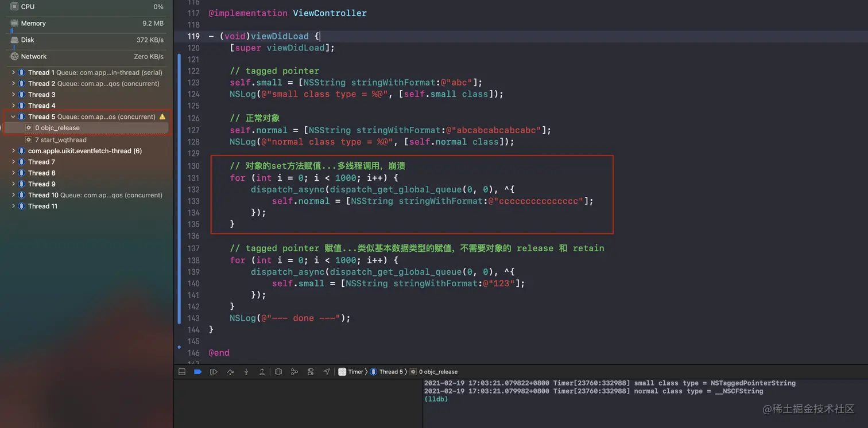
Task: Select the Thread 9 row
Action: coord(87,184)
